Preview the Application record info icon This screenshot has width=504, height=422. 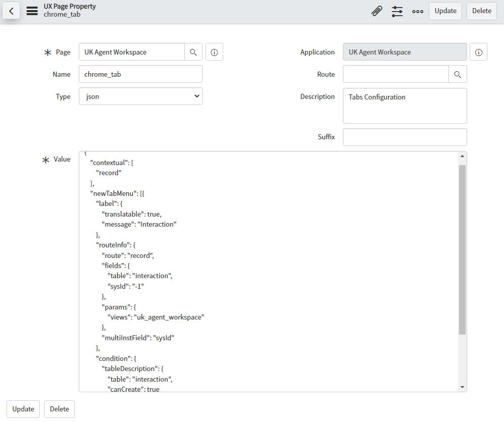click(x=479, y=52)
